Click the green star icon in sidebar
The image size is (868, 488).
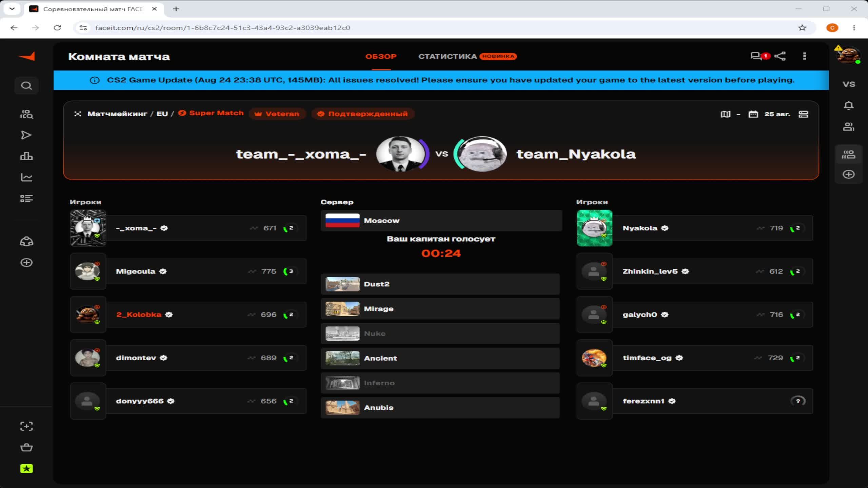pos(26,469)
